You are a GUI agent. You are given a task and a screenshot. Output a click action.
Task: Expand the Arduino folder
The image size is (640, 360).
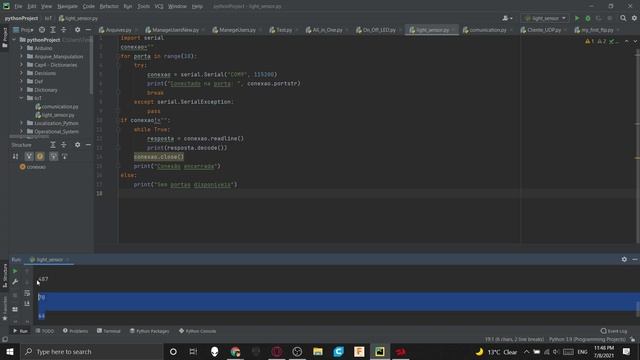pos(22,48)
